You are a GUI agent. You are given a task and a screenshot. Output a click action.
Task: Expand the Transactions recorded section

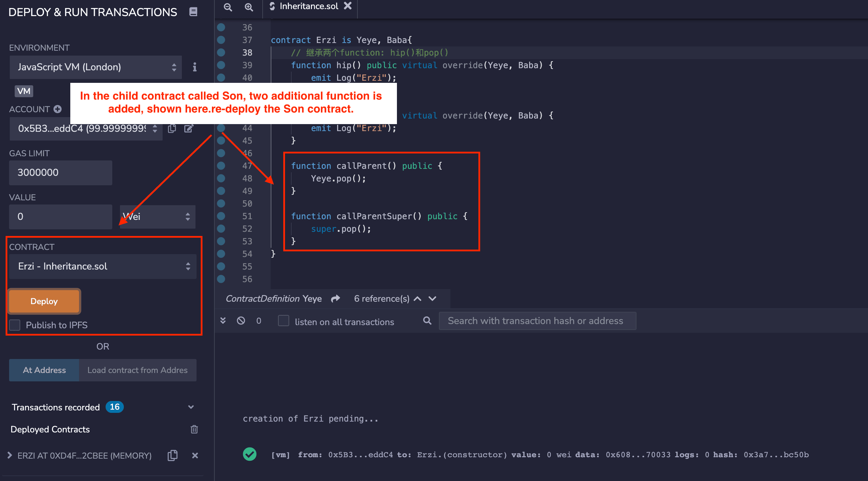[x=191, y=407]
